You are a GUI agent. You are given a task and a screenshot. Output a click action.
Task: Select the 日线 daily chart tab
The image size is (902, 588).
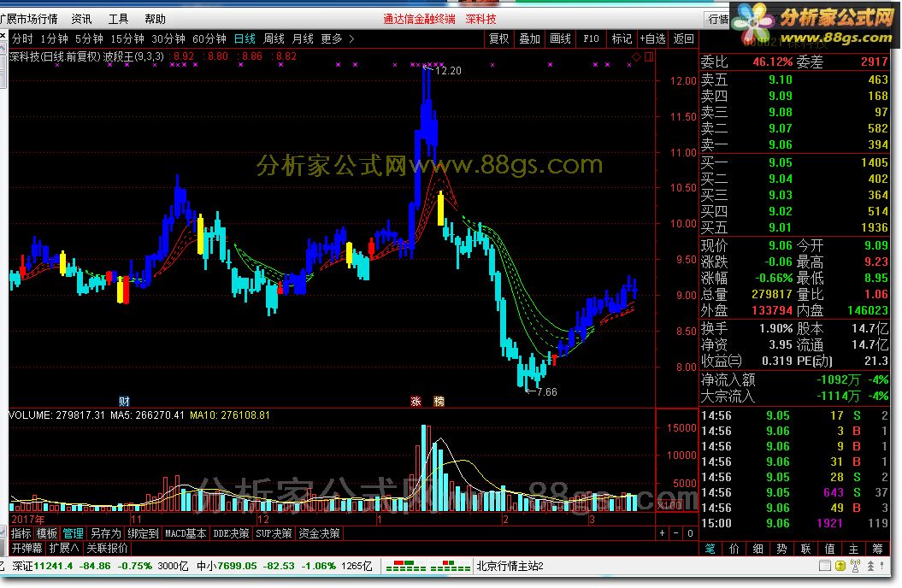point(245,38)
